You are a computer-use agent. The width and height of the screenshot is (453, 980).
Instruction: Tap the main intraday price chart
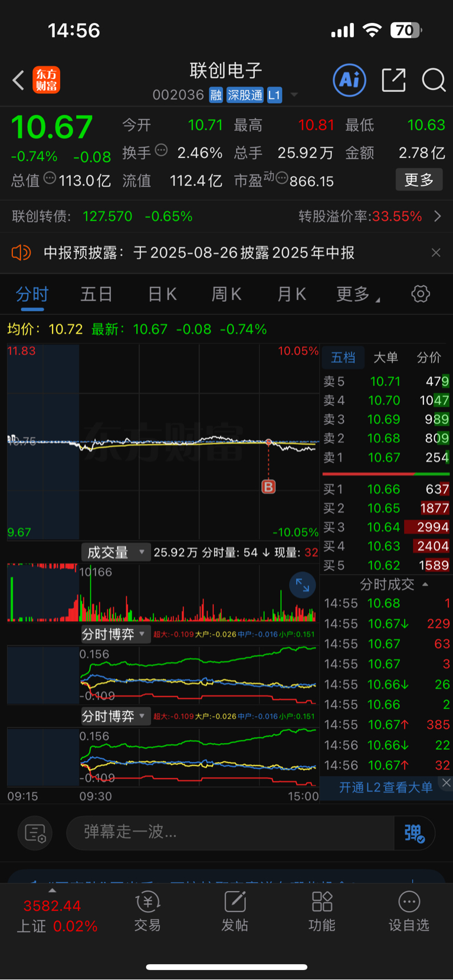[x=163, y=442]
